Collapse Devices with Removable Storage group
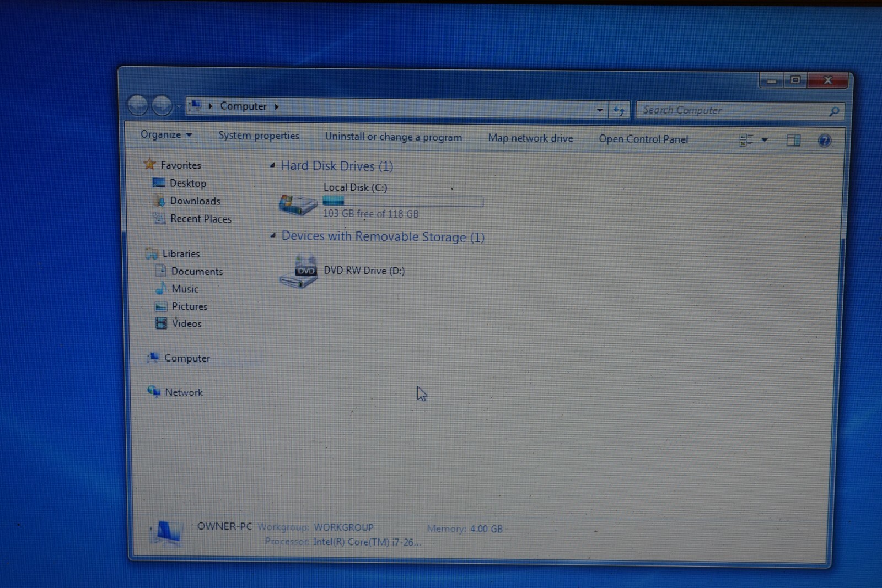Screen dimensions: 882x588 (x=273, y=235)
